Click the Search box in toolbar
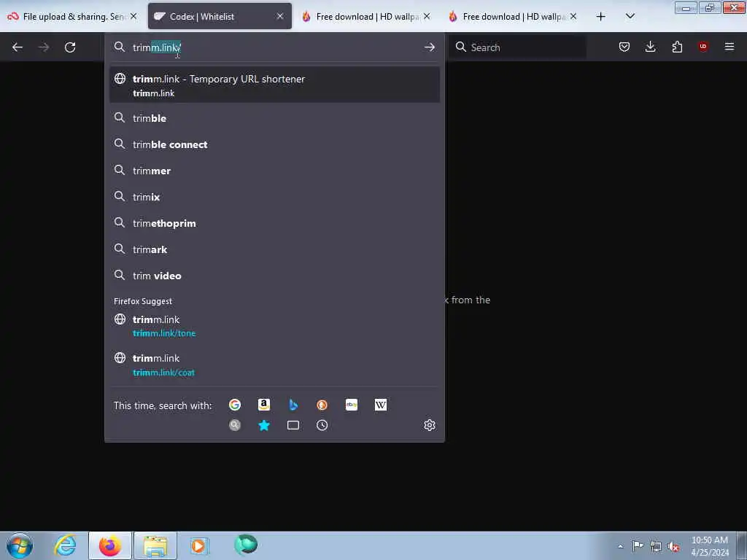 click(517, 47)
